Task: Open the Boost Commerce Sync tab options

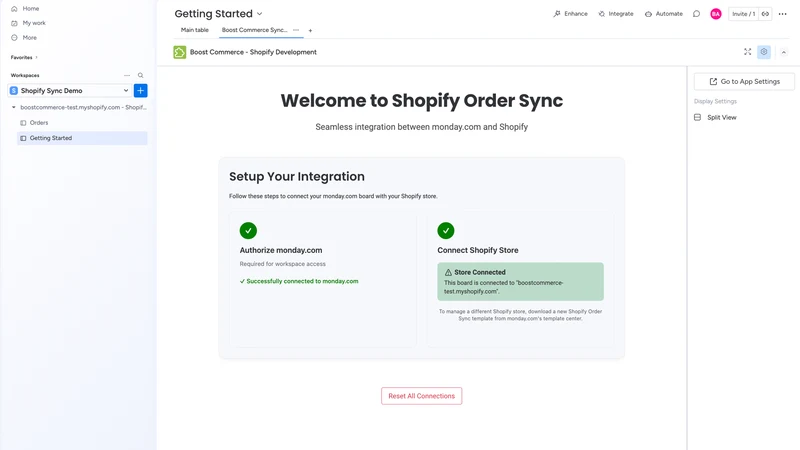Action: [x=296, y=30]
